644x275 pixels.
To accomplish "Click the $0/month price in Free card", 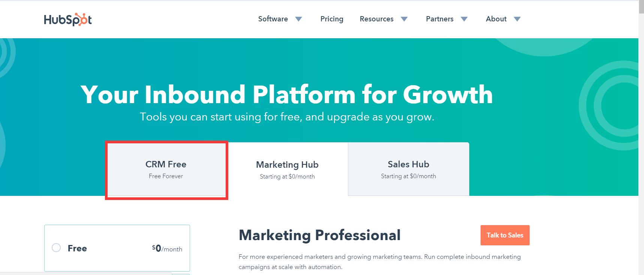I will (167, 248).
